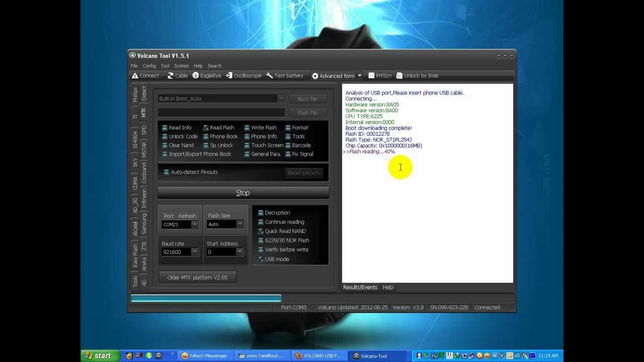The height and width of the screenshot is (362, 644).
Task: Select the Read Info option
Action: click(177, 128)
